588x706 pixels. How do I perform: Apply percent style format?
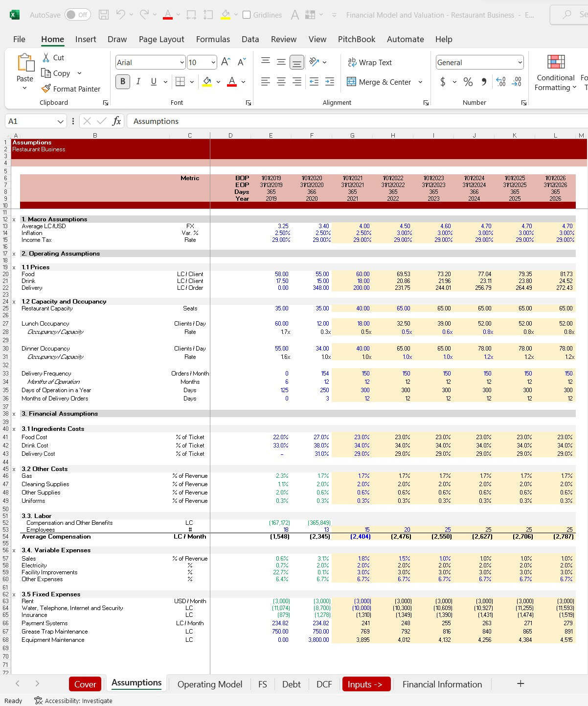(468, 82)
